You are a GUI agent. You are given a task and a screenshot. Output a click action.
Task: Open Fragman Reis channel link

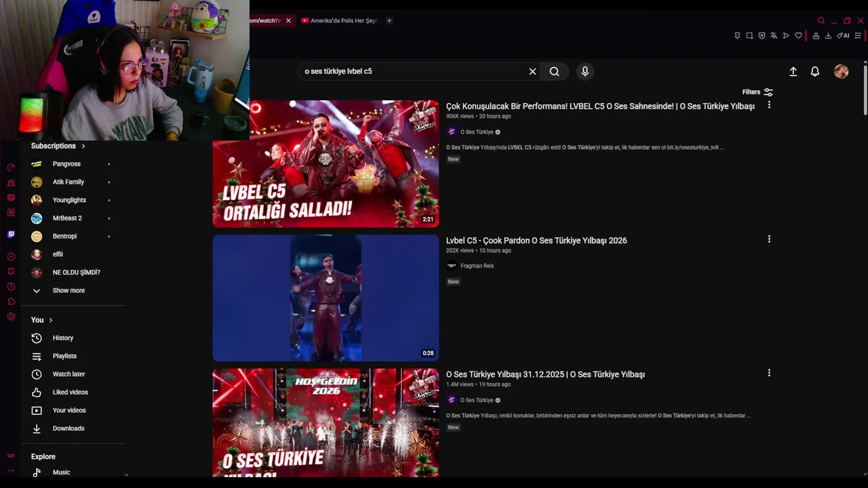(x=477, y=266)
